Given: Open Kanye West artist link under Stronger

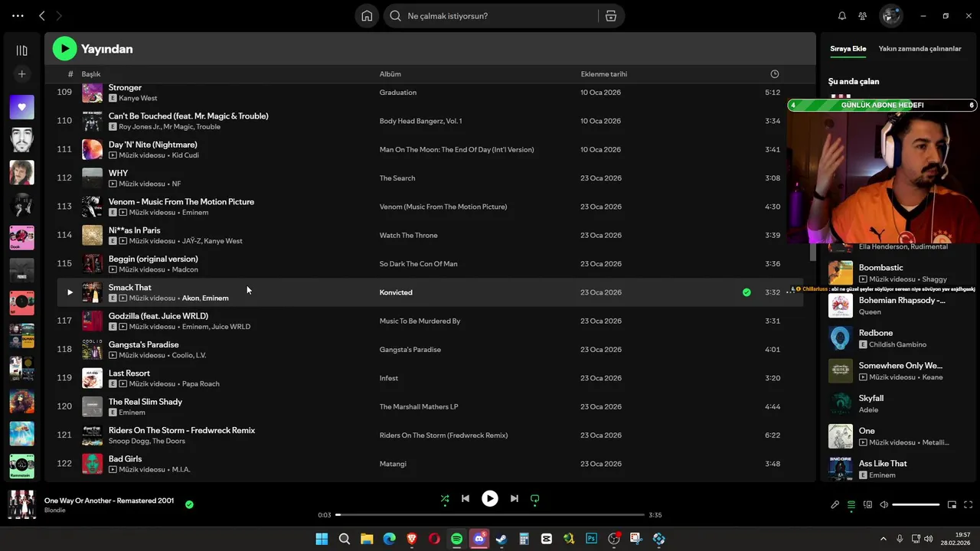Looking at the screenshot, I should [138, 98].
